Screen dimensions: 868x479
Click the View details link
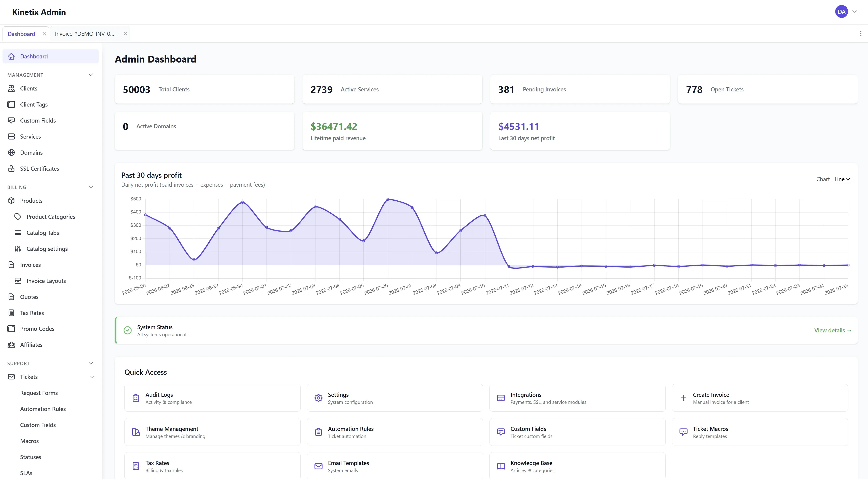(833, 331)
